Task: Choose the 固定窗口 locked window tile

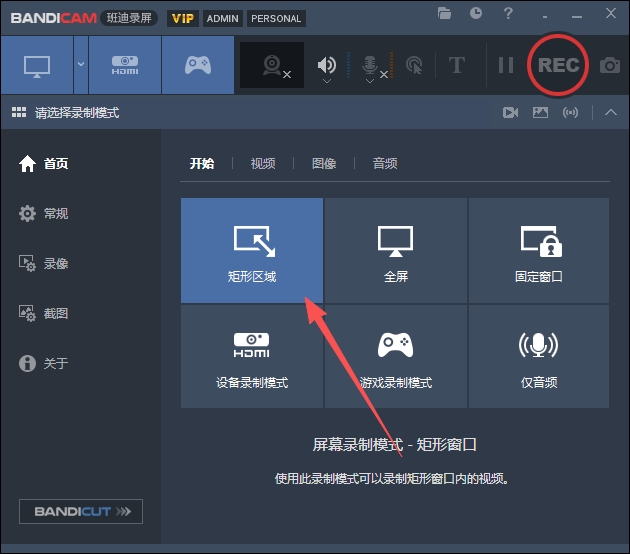Action: tap(539, 250)
